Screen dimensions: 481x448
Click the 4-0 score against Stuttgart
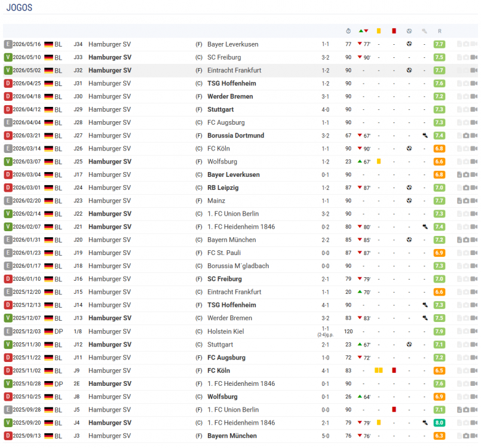coord(326,109)
